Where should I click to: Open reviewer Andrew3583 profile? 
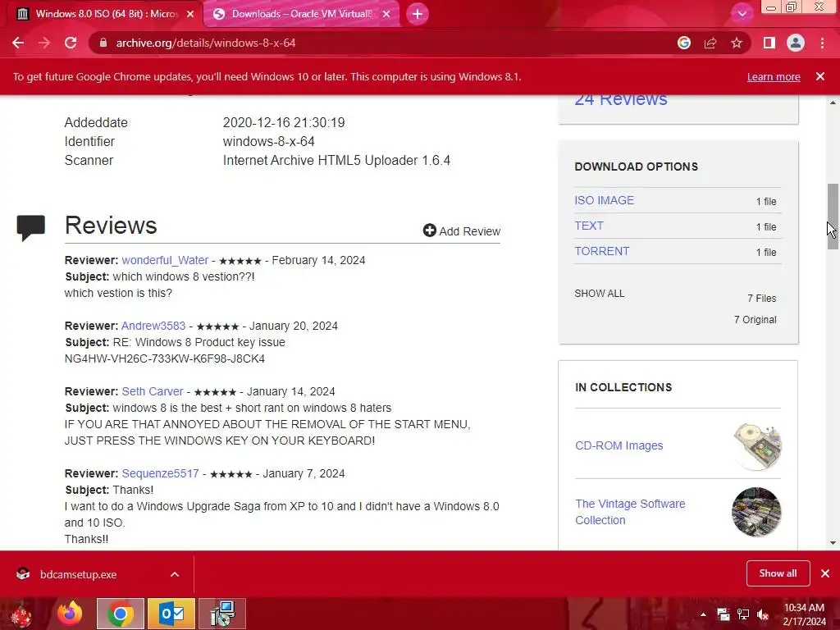tap(153, 326)
